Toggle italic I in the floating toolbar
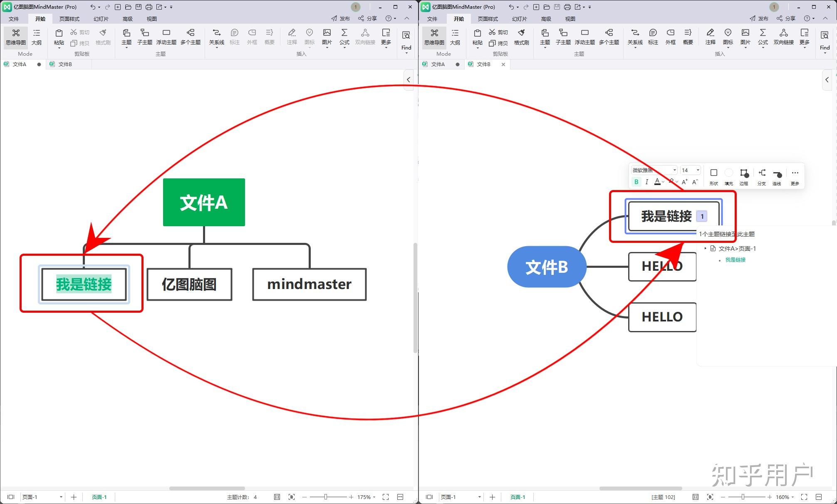 (x=646, y=182)
